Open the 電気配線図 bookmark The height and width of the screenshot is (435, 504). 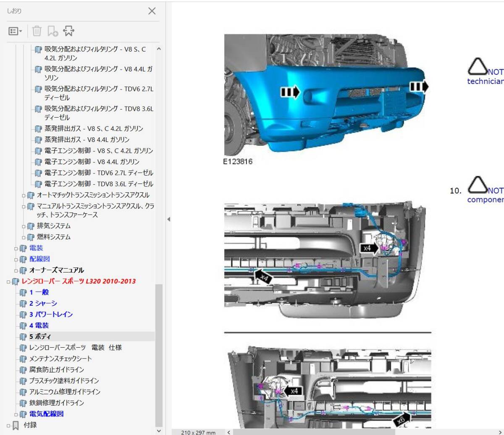coord(46,414)
